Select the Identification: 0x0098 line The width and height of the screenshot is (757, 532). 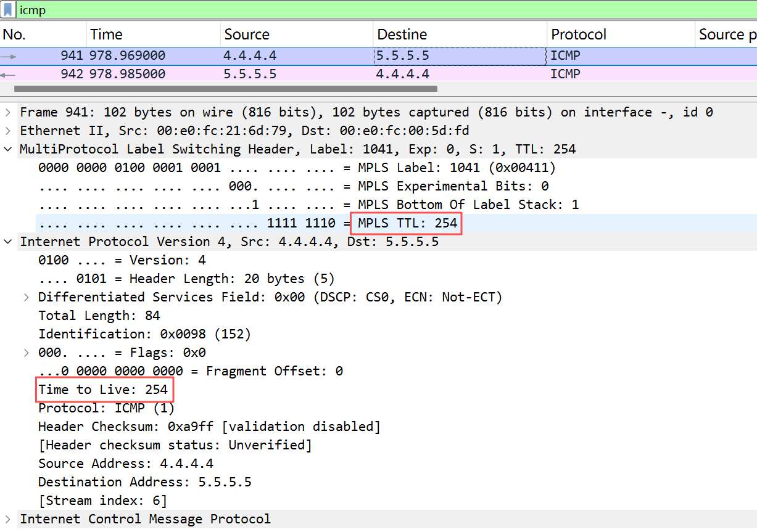(x=145, y=334)
